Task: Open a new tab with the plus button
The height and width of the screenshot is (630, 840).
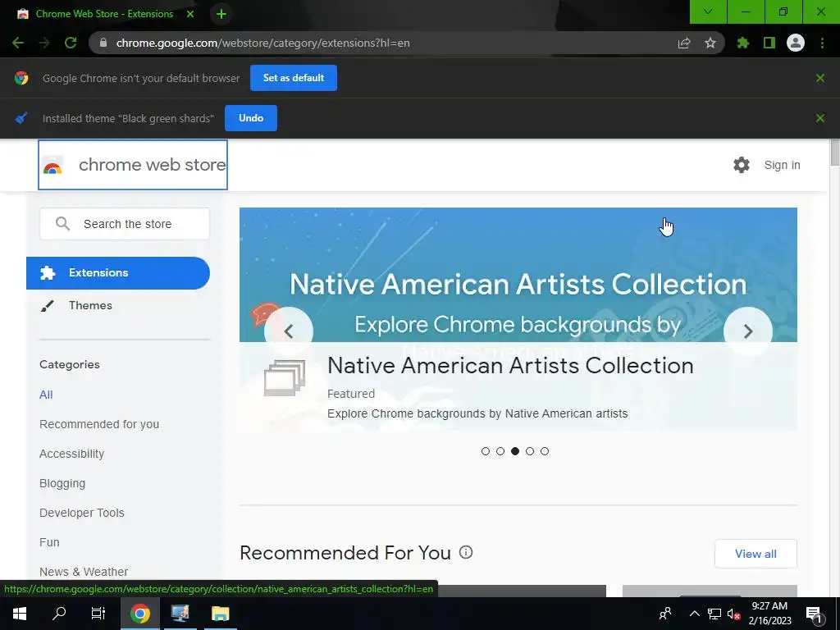Action: click(221, 14)
